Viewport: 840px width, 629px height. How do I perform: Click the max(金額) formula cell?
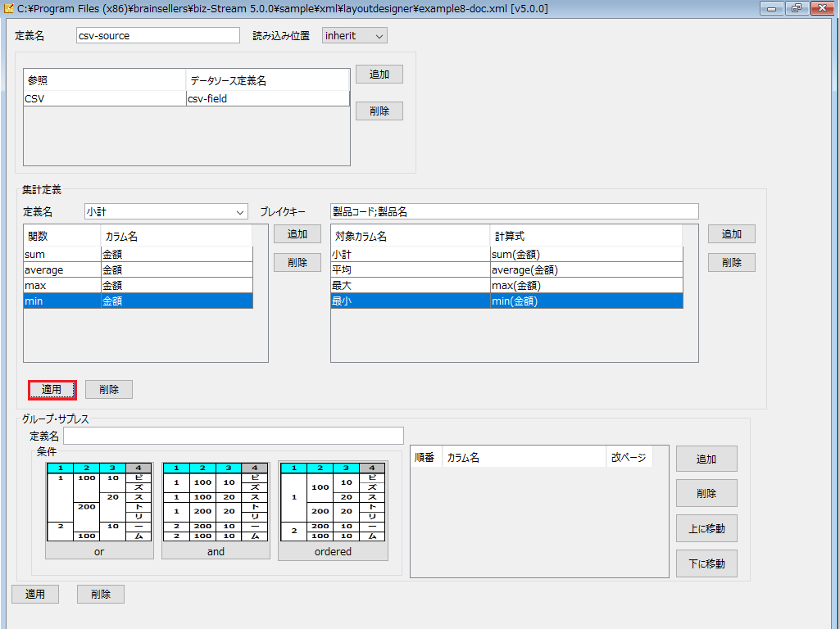point(587,285)
